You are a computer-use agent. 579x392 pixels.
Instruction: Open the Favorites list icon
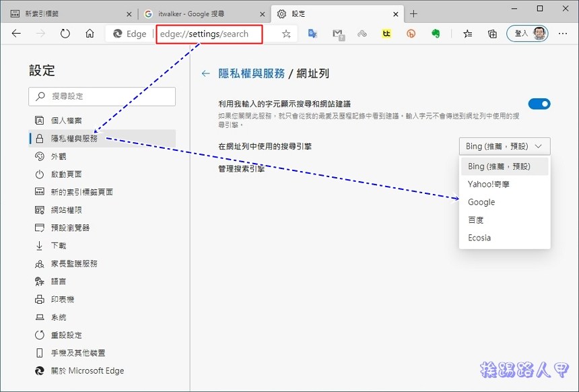point(468,34)
